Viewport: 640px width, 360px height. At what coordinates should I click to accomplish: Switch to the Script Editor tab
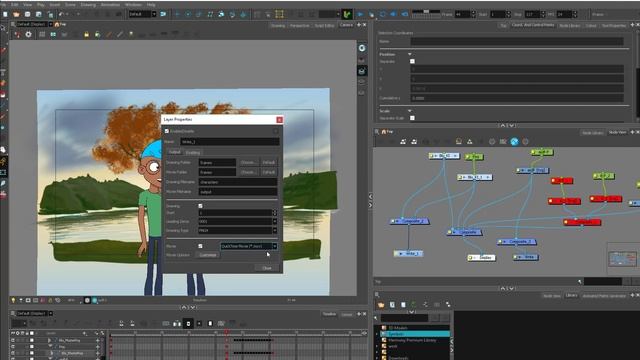pos(324,25)
